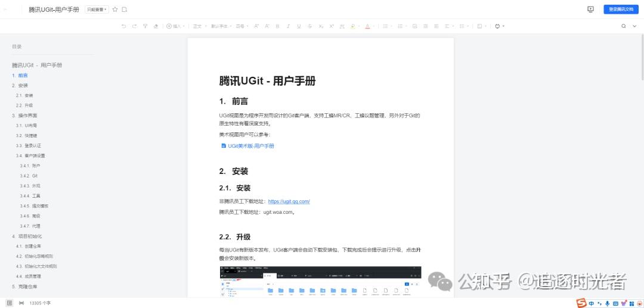Image resolution: width=644 pixels, height=308 pixels.
Task: Toggle underline formatting
Action: [299, 26]
